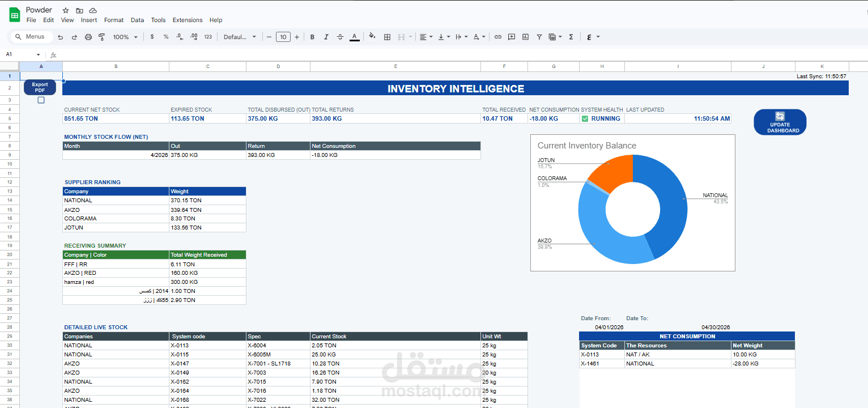Open text rotation dropdown

[x=479, y=37]
